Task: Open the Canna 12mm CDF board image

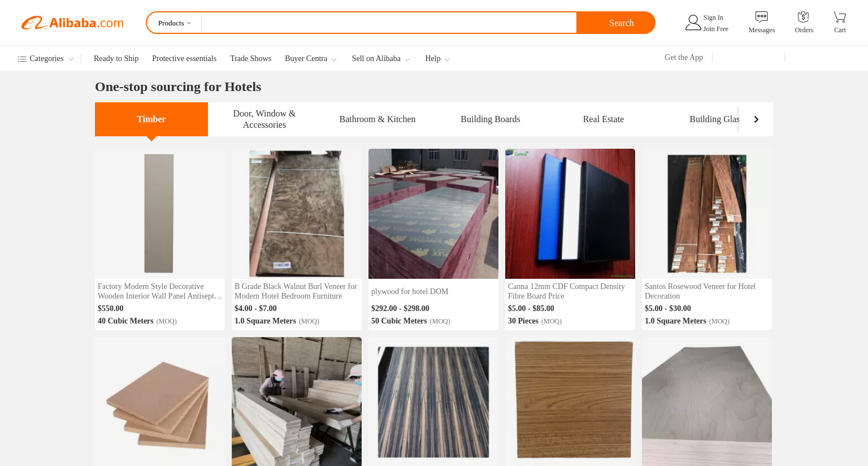Action: click(570, 214)
